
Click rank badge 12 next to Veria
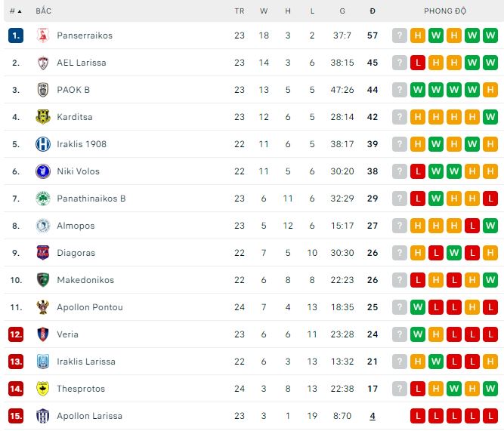point(16,334)
